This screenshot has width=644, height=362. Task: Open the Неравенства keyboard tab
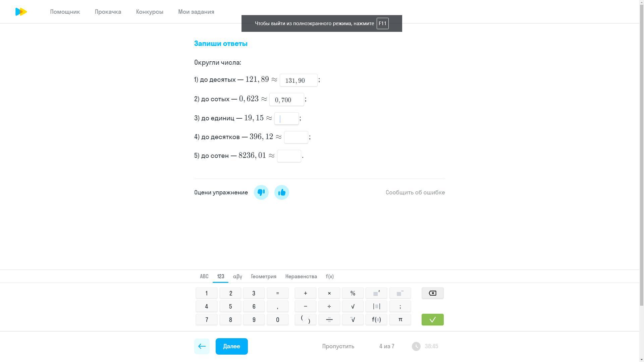pos(301,277)
